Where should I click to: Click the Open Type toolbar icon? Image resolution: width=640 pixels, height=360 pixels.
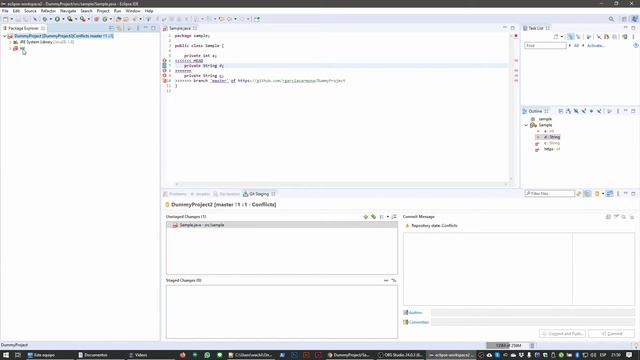118,19
